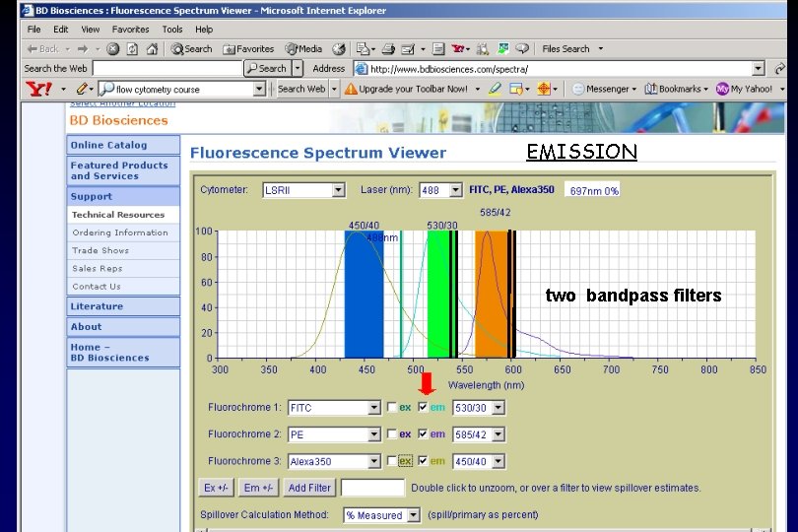Go to the Home page icon

[x=152, y=49]
